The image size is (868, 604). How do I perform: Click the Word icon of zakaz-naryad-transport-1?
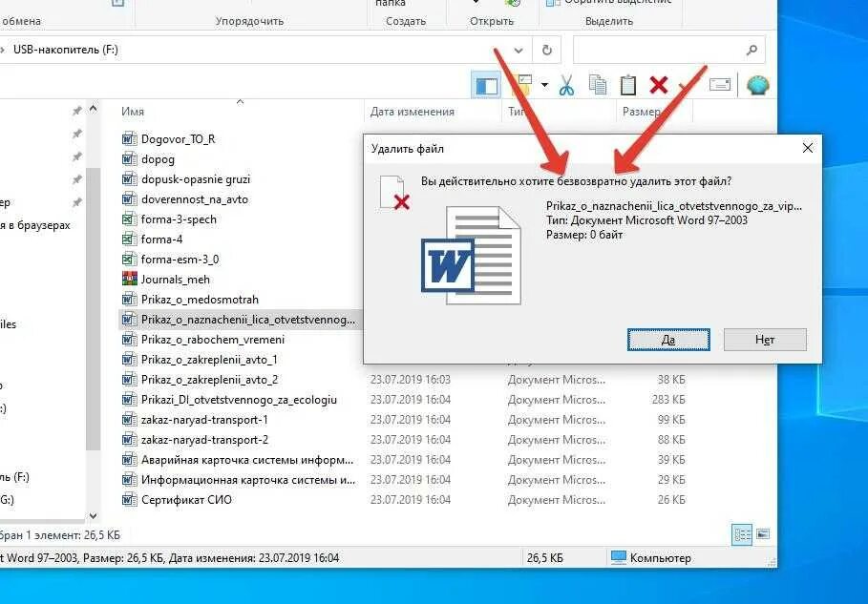point(129,419)
